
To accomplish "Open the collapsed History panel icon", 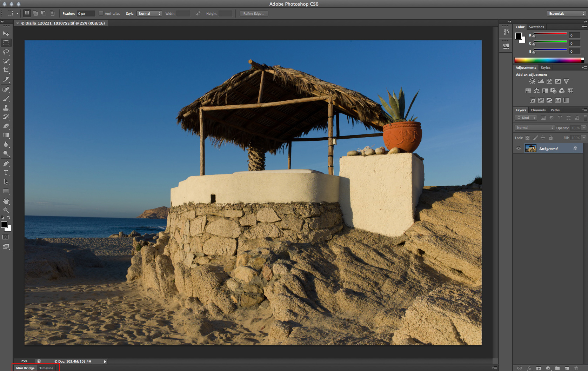I will point(506,32).
